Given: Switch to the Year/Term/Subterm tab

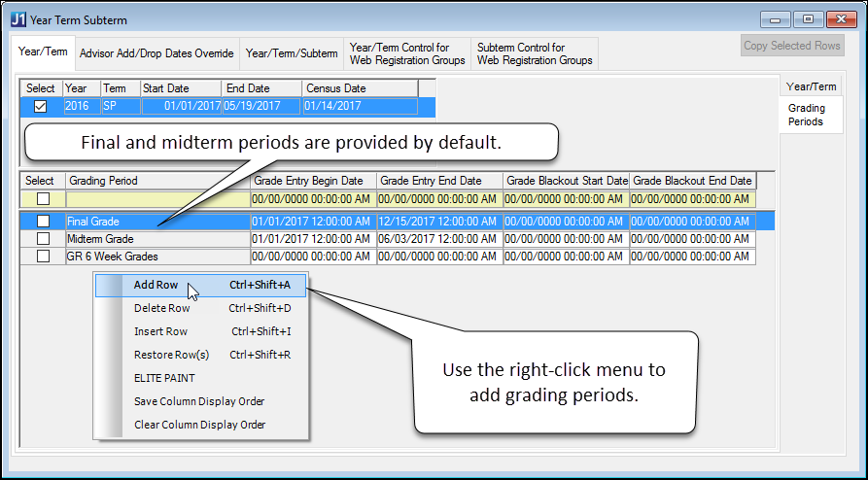Looking at the screenshot, I should tap(292, 53).
